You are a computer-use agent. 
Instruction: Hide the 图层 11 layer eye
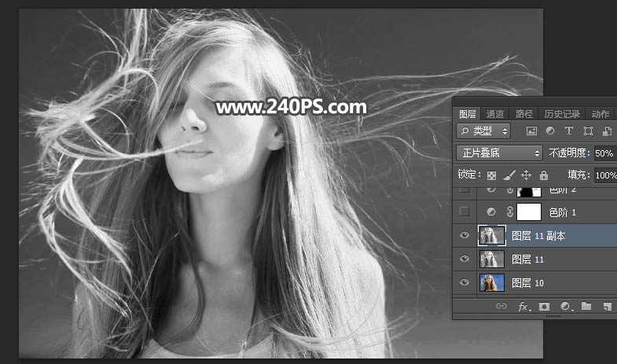coord(465,259)
